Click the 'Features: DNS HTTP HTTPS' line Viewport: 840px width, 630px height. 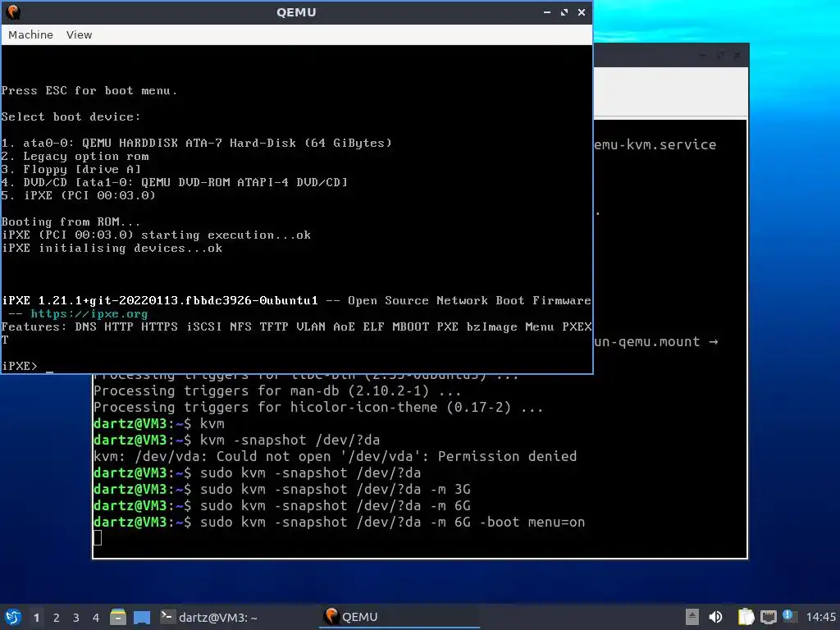click(296, 326)
